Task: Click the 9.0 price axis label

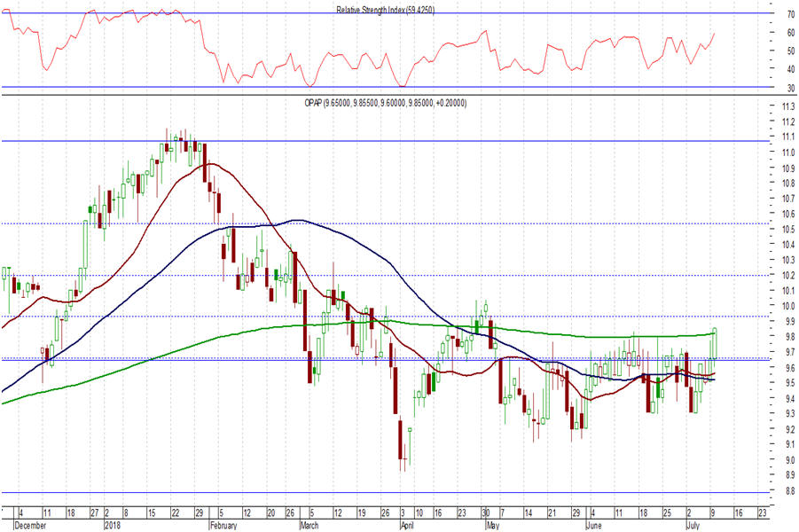Action: coord(790,459)
